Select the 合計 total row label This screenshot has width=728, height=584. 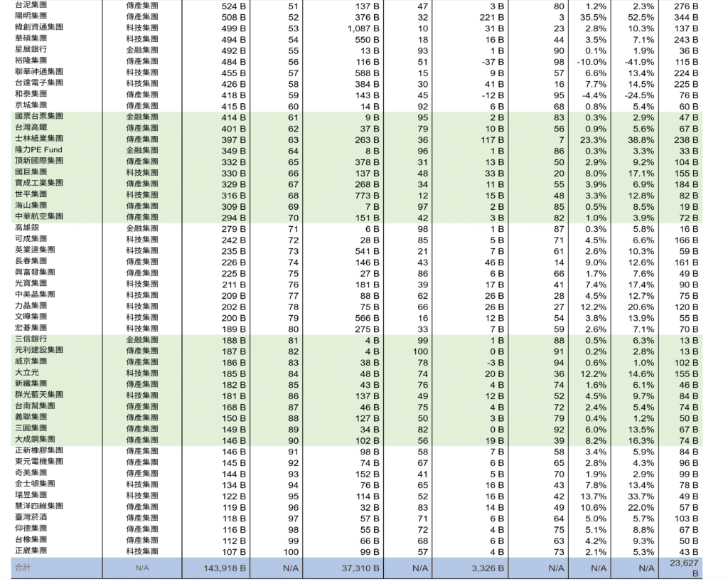pos(23,568)
